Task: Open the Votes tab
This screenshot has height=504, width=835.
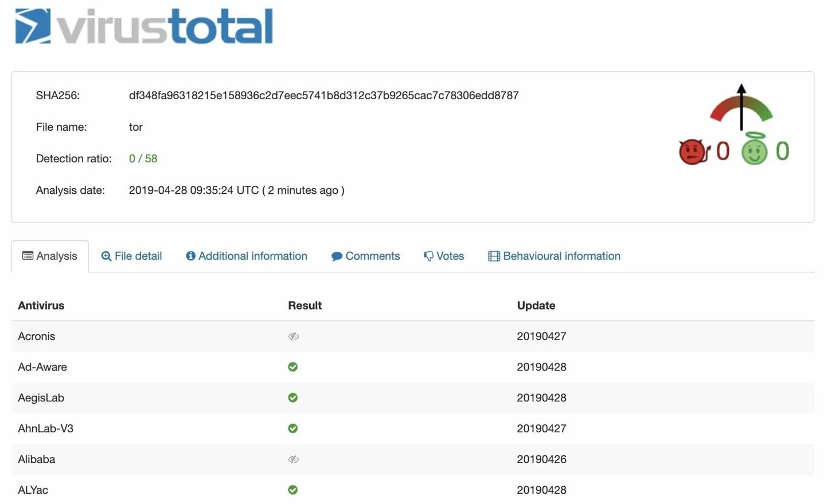Action: [x=444, y=256]
